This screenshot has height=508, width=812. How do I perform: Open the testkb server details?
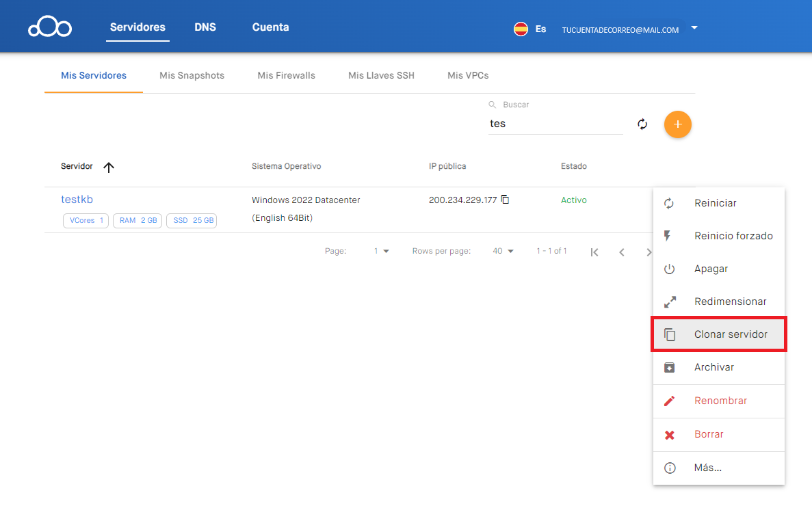(x=76, y=199)
